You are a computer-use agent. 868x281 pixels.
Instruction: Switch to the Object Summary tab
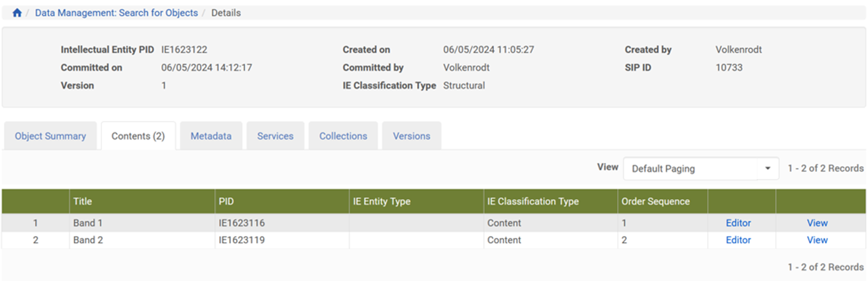[x=50, y=136]
